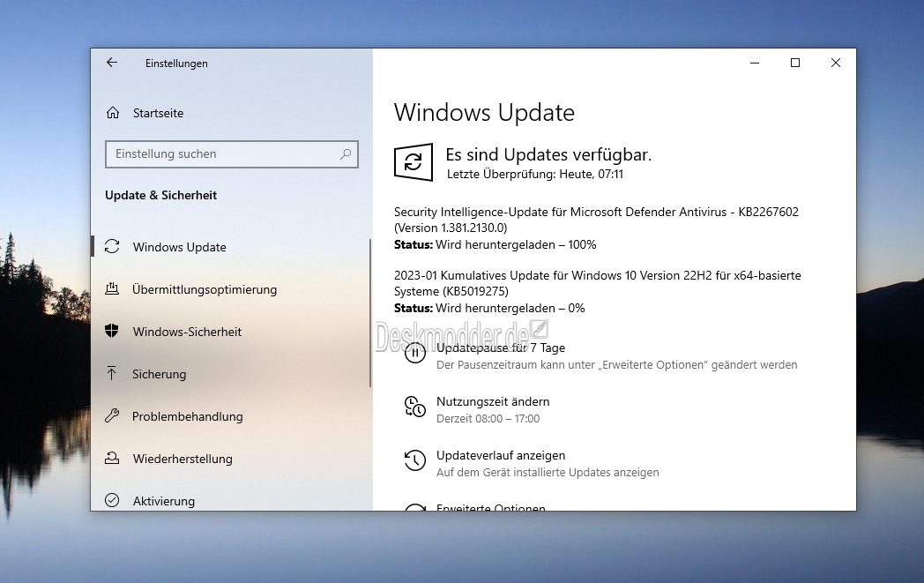Click the sidebar scrollbar
The image size is (924, 583).
(370, 313)
